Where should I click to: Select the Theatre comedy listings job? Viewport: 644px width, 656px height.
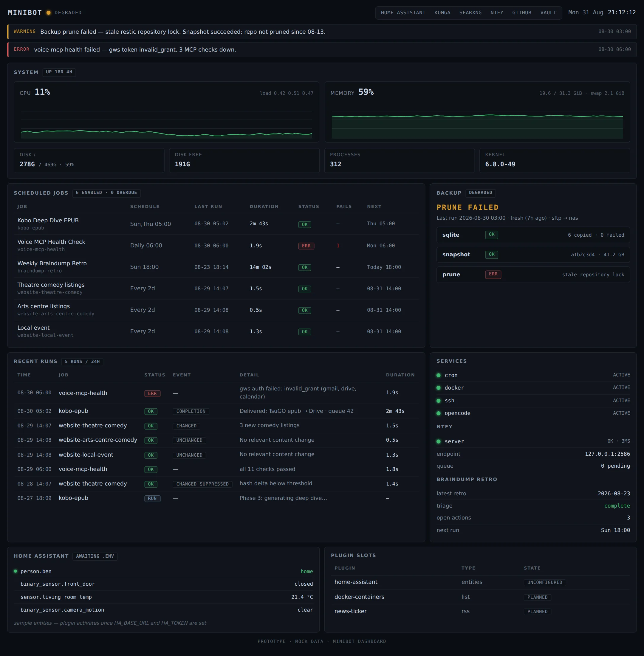(x=216, y=288)
